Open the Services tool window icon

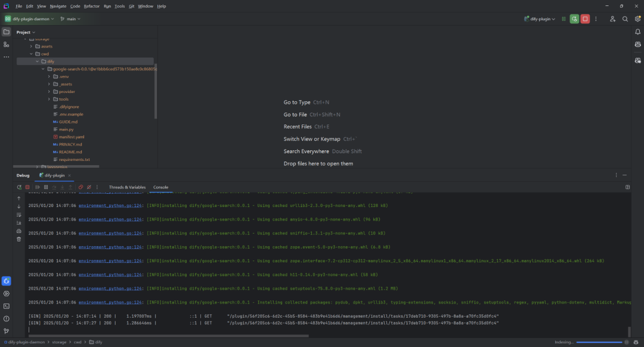[x=7, y=293]
